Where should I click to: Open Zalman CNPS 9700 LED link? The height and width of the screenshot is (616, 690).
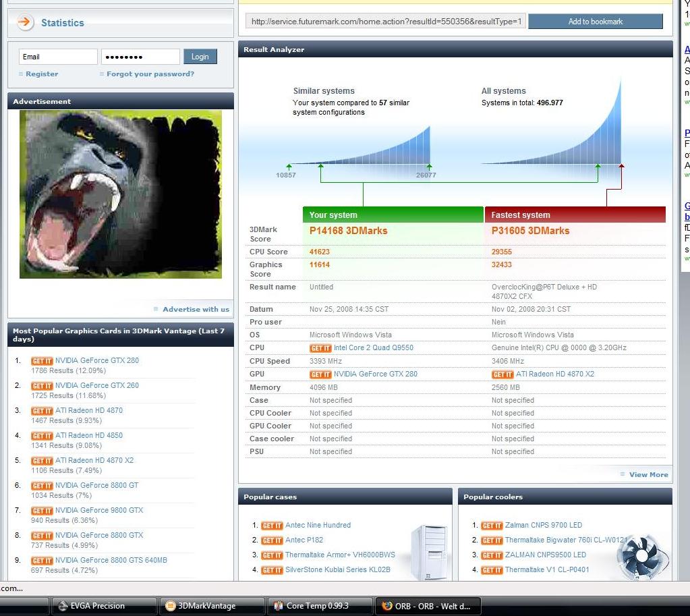point(544,526)
